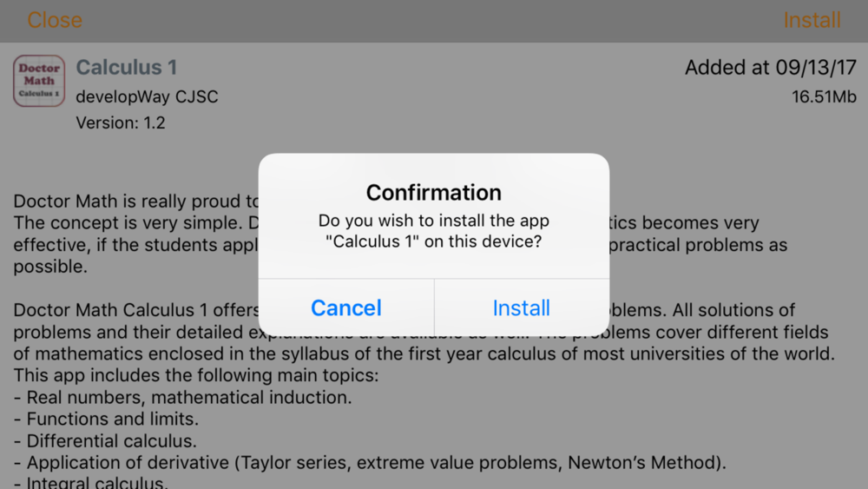Tap the "Differential calculus" topic line
The width and height of the screenshot is (868, 489).
click(105, 441)
